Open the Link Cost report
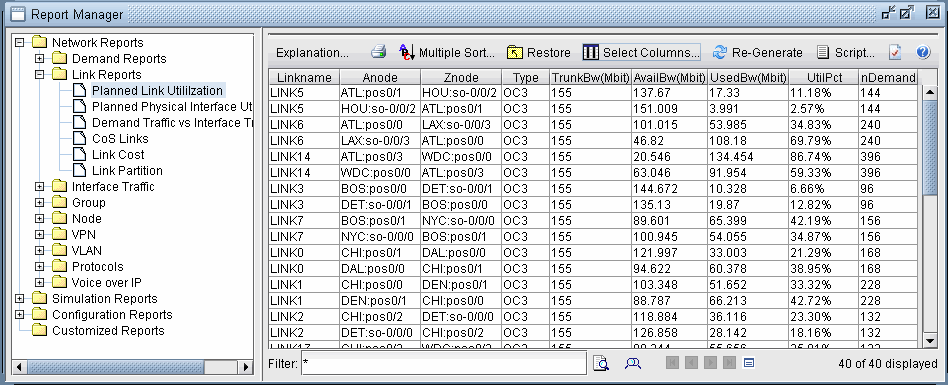 118,155
